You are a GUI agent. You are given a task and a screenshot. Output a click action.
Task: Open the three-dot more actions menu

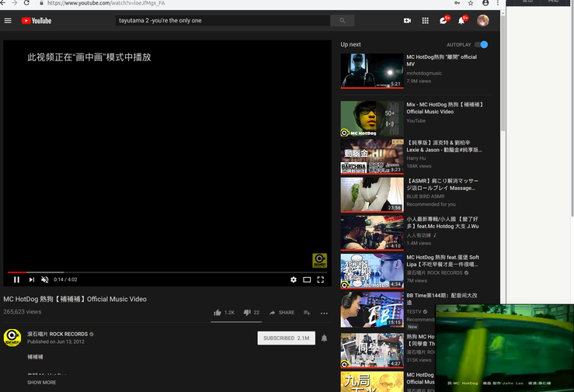324,313
